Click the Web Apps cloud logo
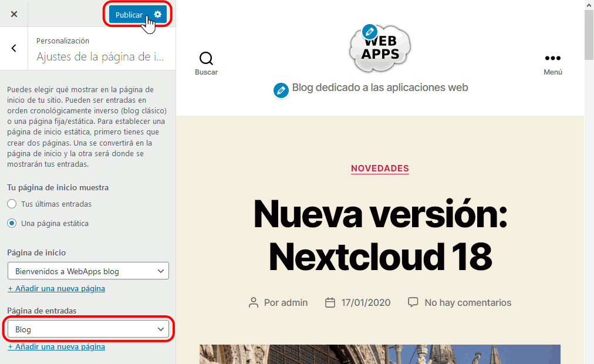 (380, 49)
